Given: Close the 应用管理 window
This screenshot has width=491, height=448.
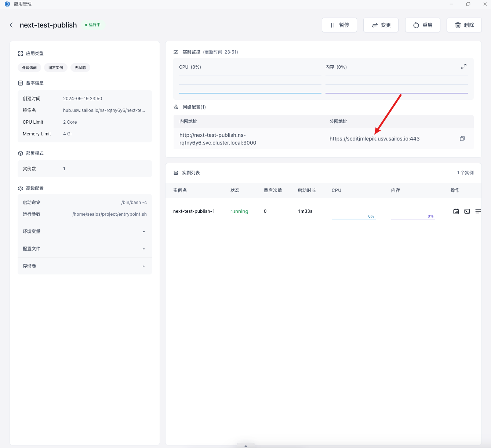Looking at the screenshot, I should (x=485, y=4).
